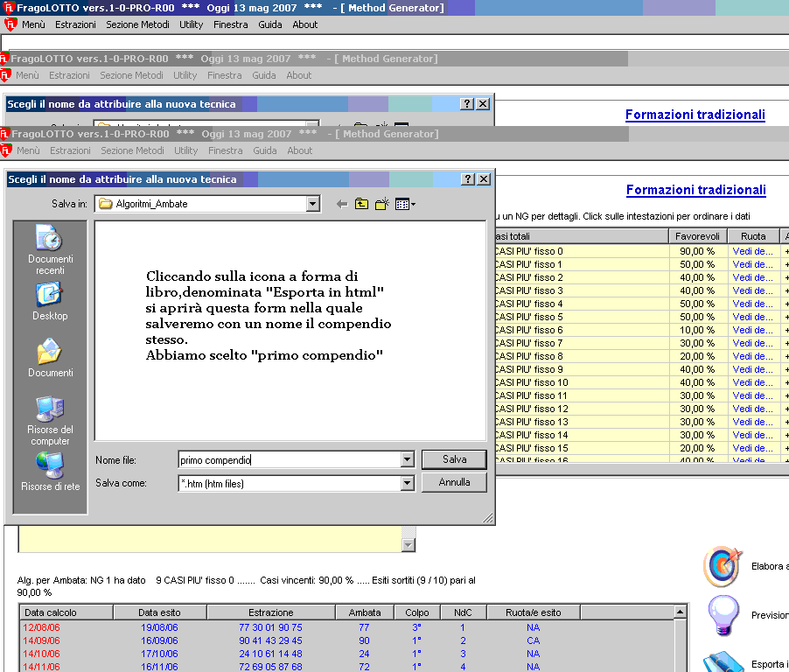
Task: Open Documenti recenti in places bar
Action: click(x=50, y=249)
